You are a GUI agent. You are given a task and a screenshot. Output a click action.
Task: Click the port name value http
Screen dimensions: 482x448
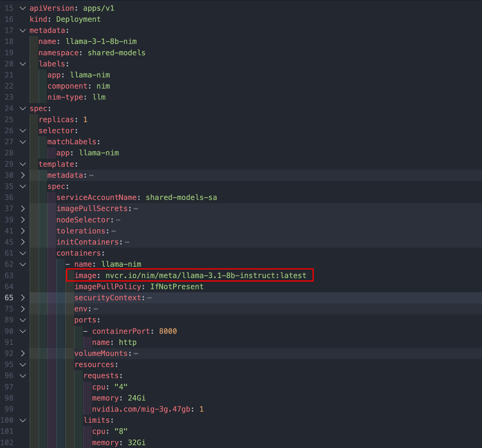[x=128, y=342]
